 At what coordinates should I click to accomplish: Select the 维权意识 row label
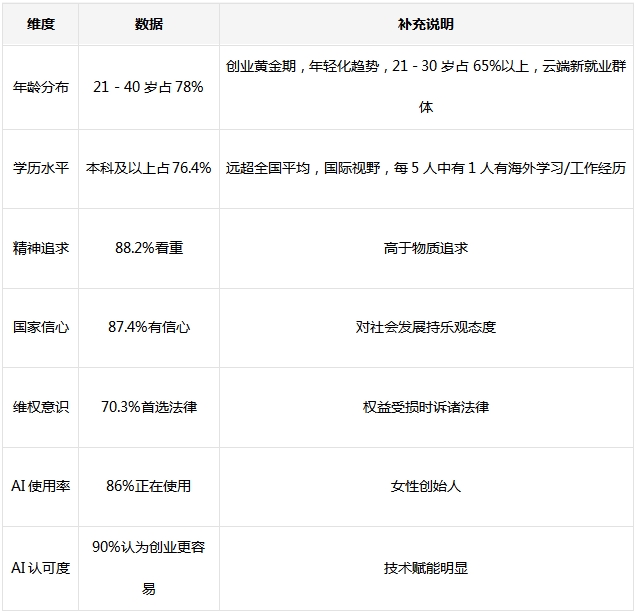(40, 407)
